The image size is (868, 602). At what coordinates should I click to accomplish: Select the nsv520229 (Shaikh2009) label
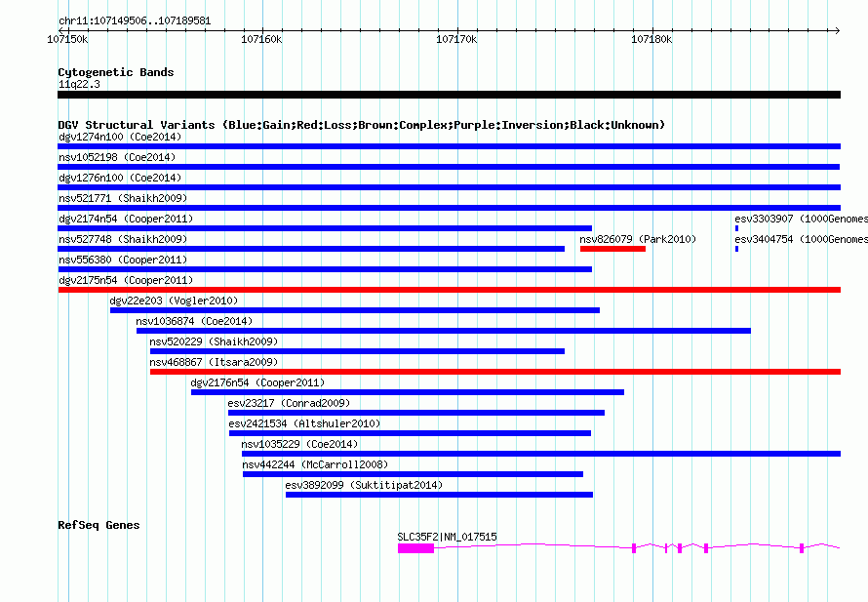214,341
